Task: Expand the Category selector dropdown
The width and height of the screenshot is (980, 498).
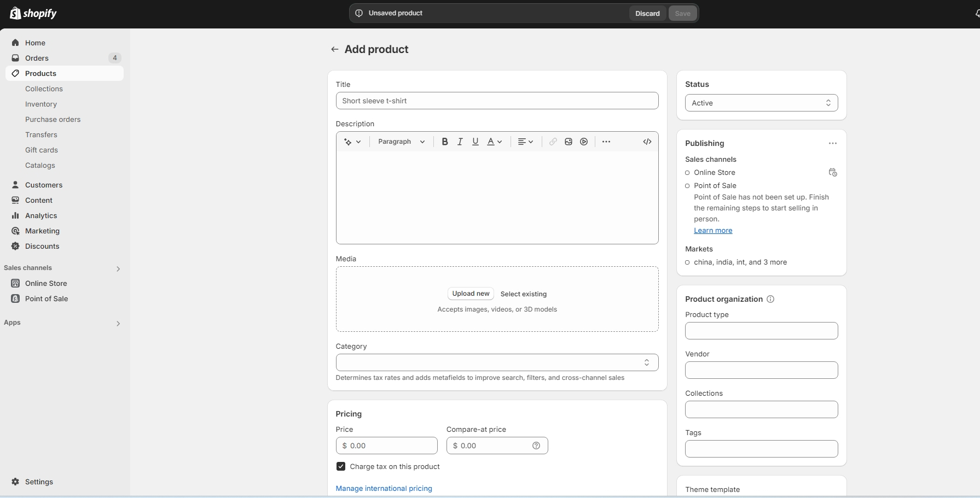Action: point(497,362)
